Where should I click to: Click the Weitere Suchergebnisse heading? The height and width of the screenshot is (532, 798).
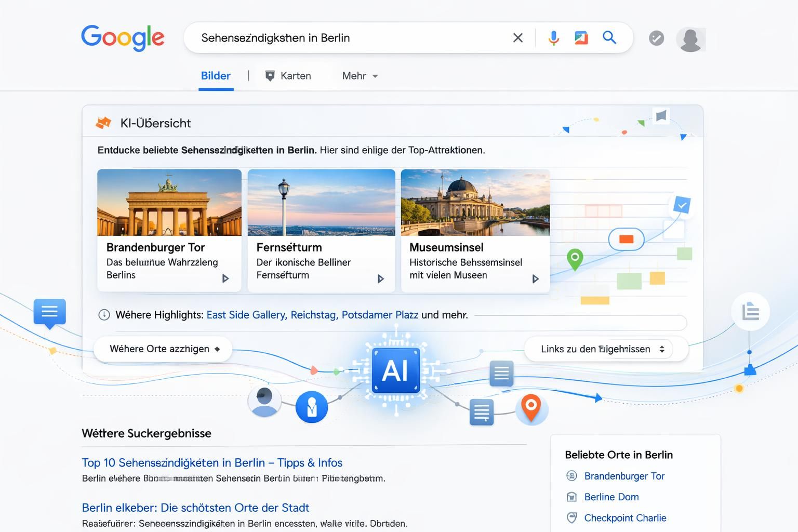147,433
